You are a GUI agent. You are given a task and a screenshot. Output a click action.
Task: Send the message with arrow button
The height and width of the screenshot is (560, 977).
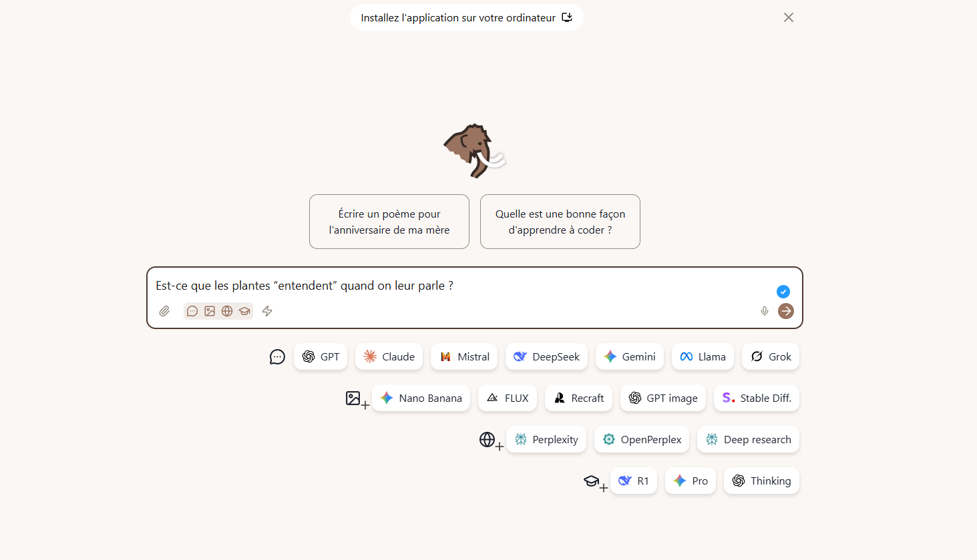[786, 311]
